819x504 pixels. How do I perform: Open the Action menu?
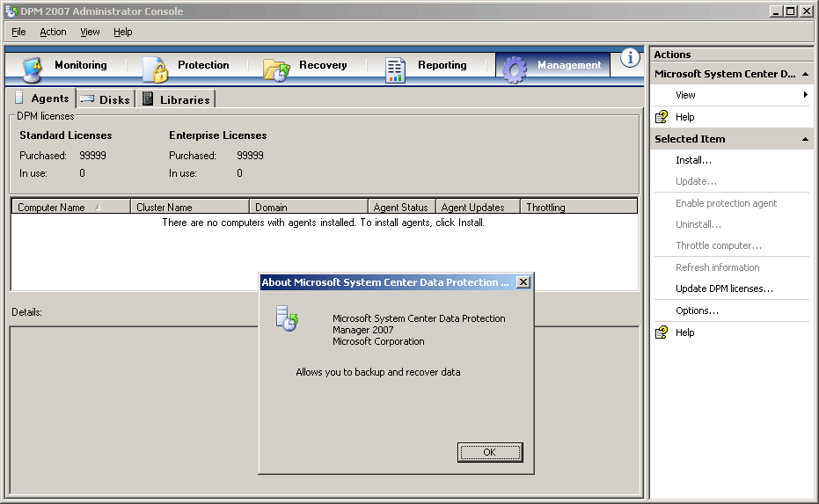pyautogui.click(x=54, y=32)
